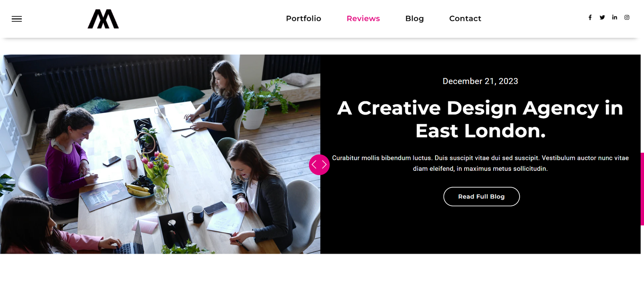Click the December 21, 2023 date
This screenshot has height=291, width=644.
pyautogui.click(x=480, y=81)
